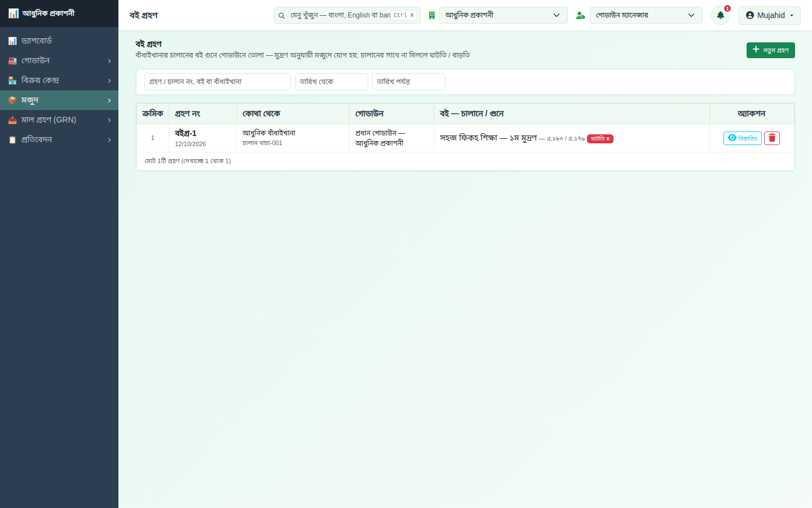This screenshot has width=812, height=508.
Task: Click the search magnifier icon in top bar
Action: coord(281,16)
